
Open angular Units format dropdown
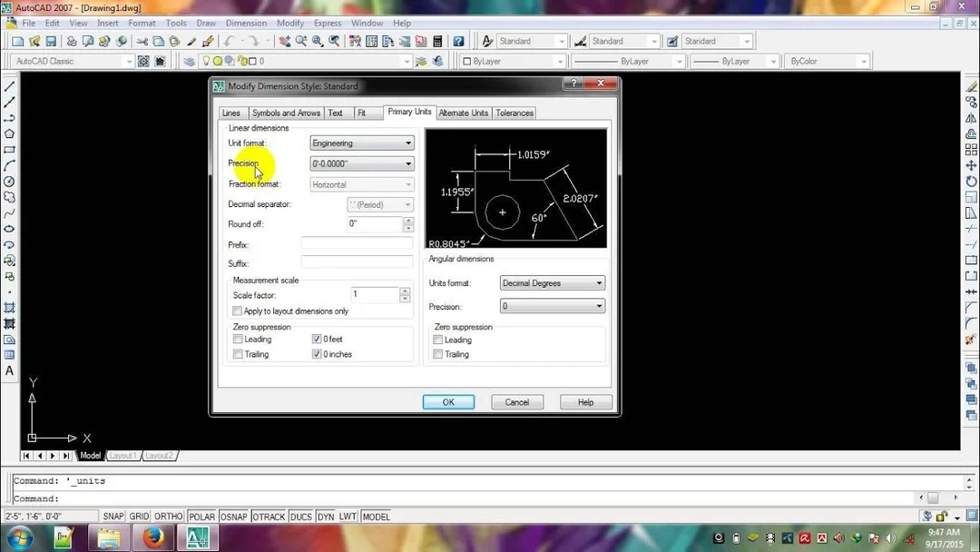(x=552, y=283)
